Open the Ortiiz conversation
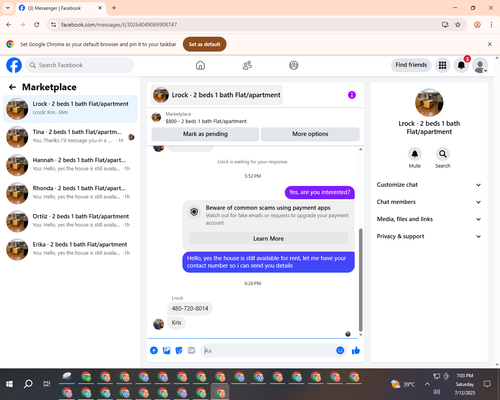 [70, 221]
